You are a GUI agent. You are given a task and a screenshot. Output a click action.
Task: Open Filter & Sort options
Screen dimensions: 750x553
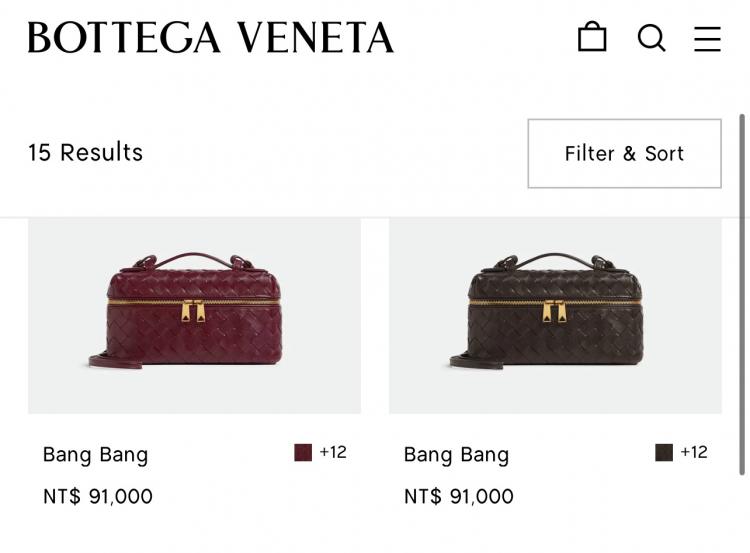(x=624, y=153)
